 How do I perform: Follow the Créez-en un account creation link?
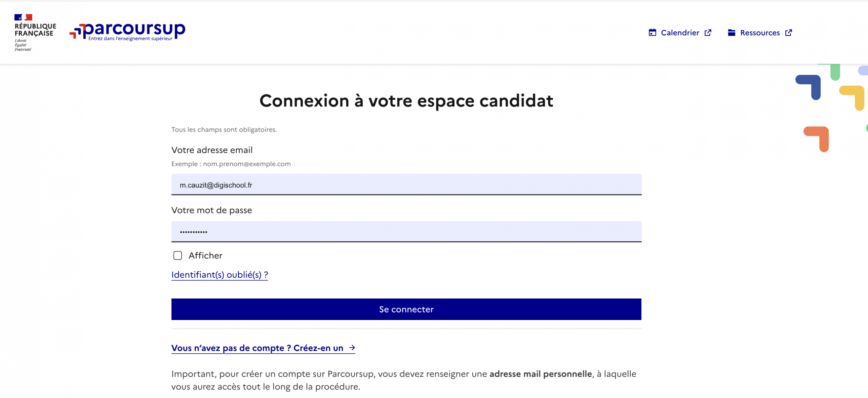pyautogui.click(x=263, y=348)
